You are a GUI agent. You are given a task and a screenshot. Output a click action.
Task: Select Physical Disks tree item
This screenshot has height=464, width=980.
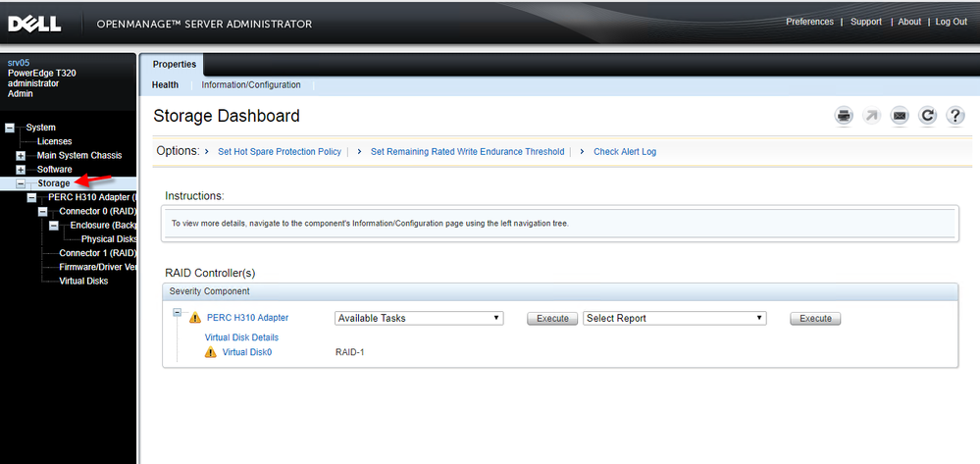tap(109, 239)
